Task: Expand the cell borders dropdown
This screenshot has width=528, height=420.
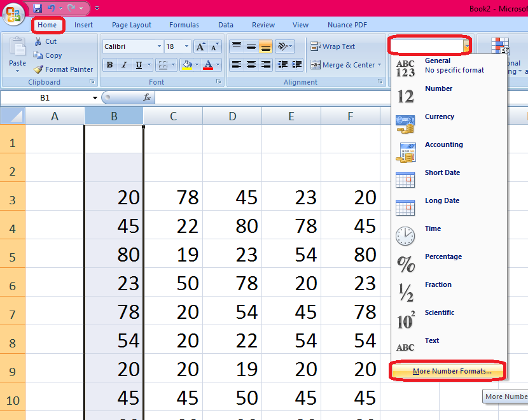Action: coord(172,64)
